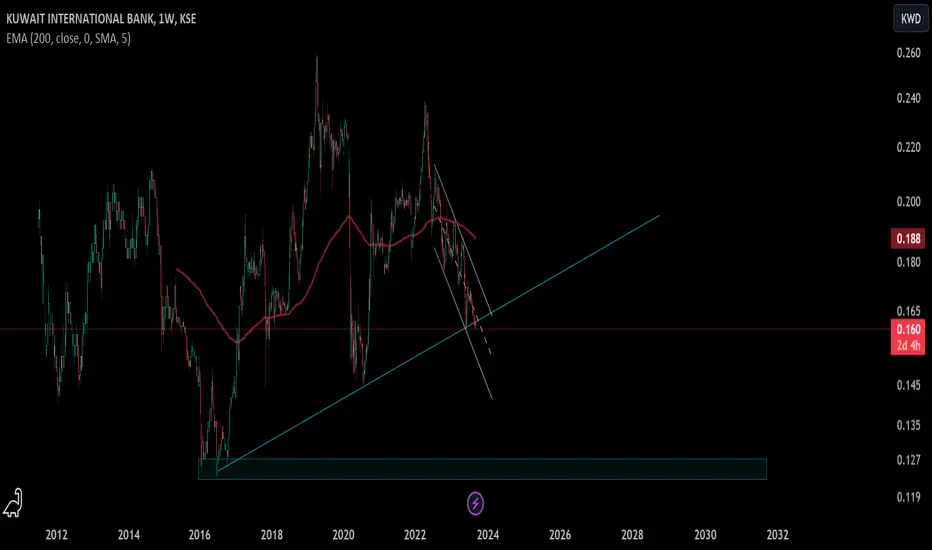Click the 2020 time axis label
This screenshot has width=932, height=550.
(x=344, y=535)
